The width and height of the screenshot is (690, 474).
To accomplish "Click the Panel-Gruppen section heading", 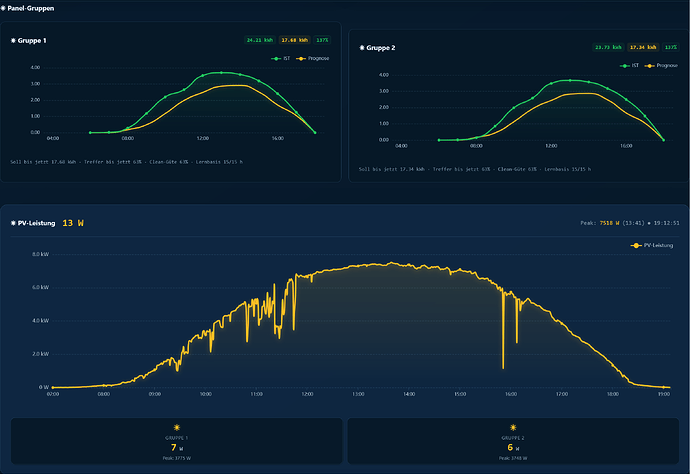I will (30, 8).
